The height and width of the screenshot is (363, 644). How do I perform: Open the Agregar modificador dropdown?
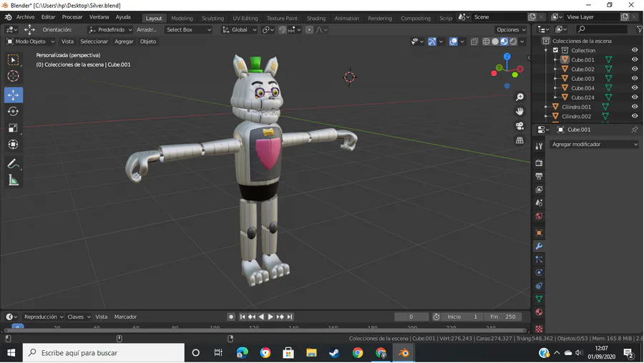[x=594, y=145]
